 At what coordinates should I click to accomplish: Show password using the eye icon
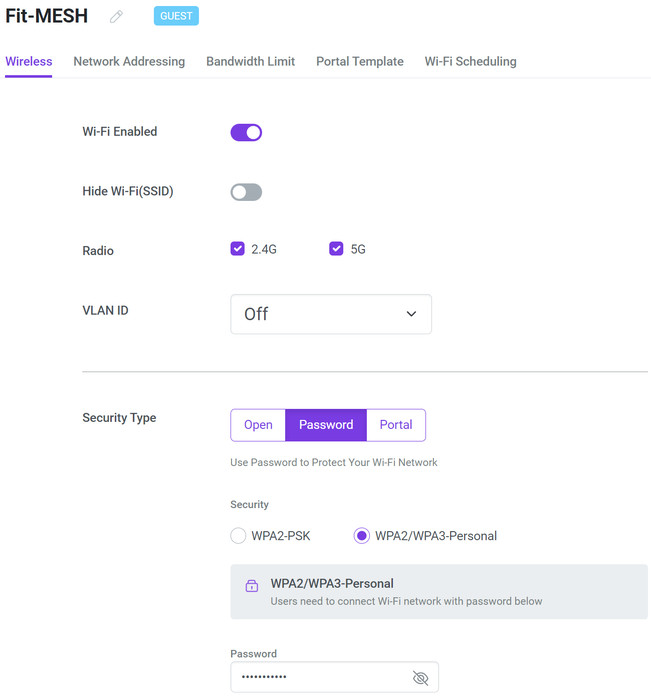coord(420,678)
